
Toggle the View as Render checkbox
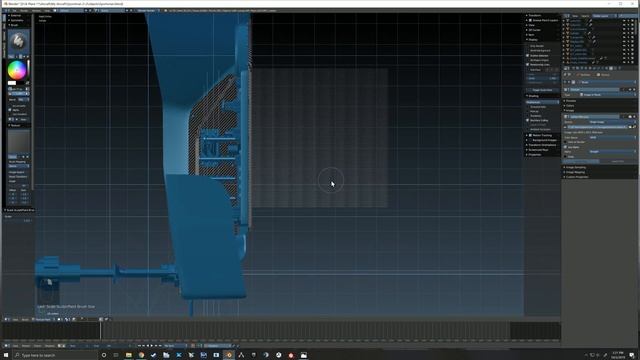pos(565,142)
